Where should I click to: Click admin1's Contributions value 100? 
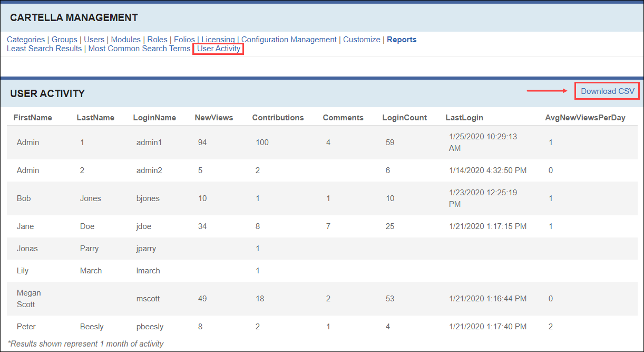pos(262,142)
